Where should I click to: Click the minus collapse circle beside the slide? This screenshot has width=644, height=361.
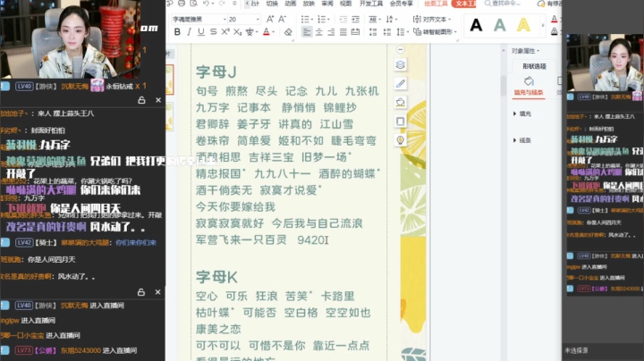[x=401, y=50]
